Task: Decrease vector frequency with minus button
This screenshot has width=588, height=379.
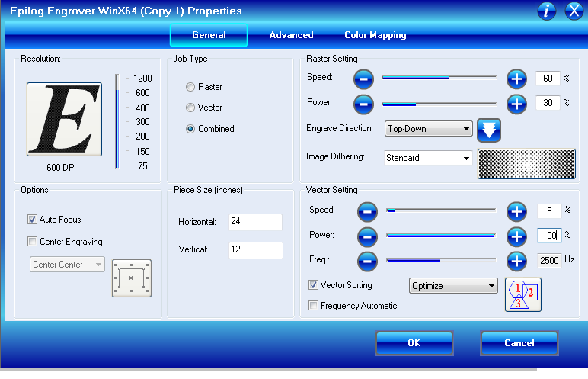Action: click(367, 261)
